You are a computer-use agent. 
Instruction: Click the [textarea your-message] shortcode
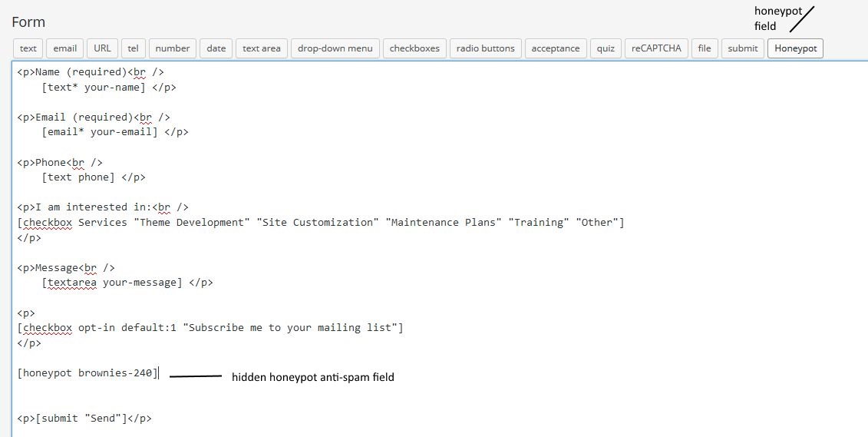112,283
